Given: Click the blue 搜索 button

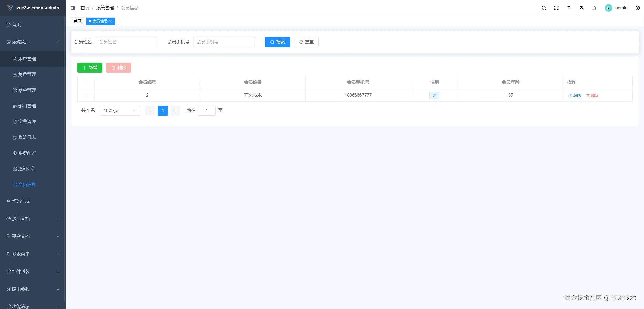Looking at the screenshot, I should click(x=277, y=42).
